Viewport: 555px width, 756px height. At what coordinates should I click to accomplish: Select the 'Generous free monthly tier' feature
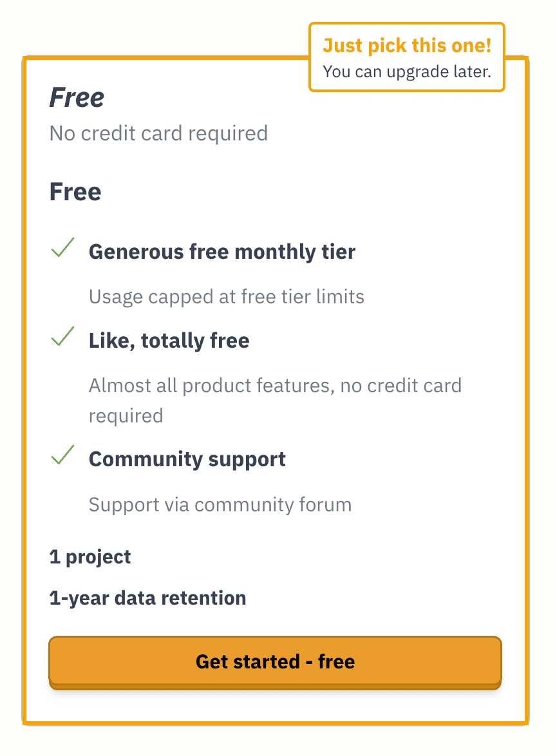(222, 251)
